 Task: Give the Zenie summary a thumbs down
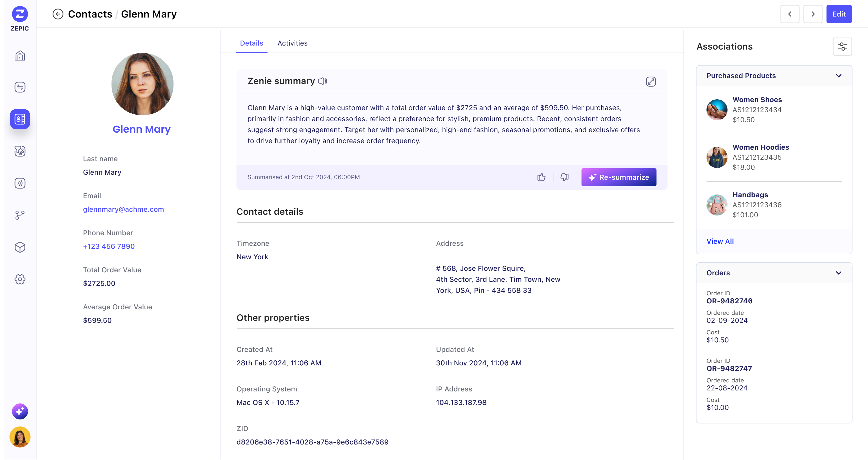click(x=564, y=177)
